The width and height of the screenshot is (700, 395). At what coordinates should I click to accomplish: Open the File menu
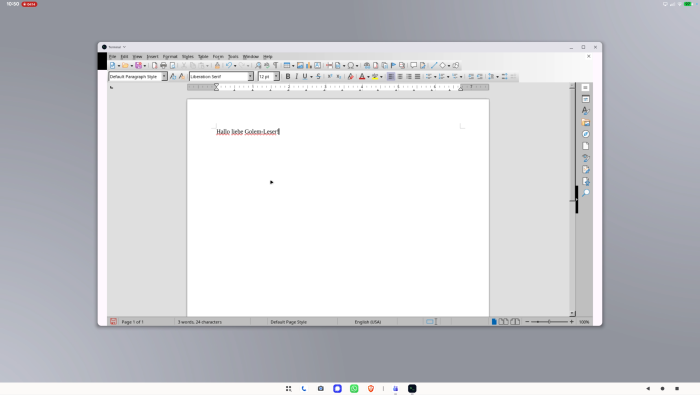click(112, 57)
